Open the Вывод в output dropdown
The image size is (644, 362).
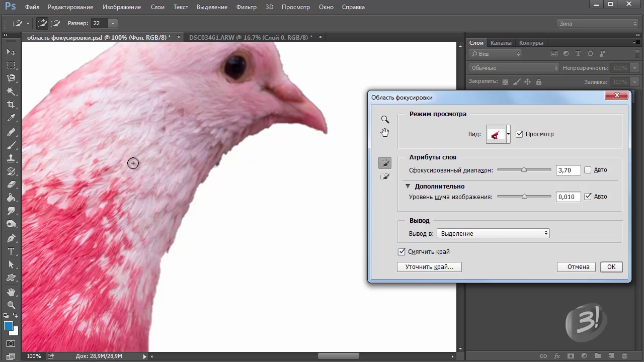[493, 233]
